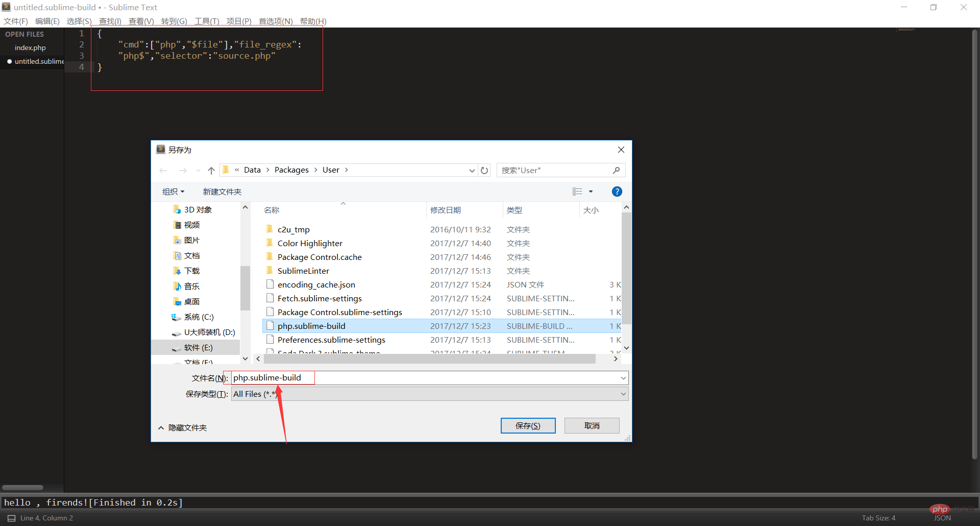
Task: Open the 文件(F) menu
Action: pyautogui.click(x=16, y=21)
